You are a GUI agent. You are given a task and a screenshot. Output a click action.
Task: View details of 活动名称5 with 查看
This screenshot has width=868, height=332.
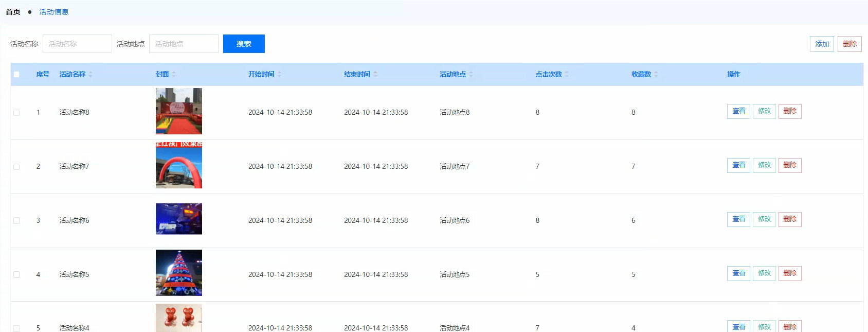point(738,273)
